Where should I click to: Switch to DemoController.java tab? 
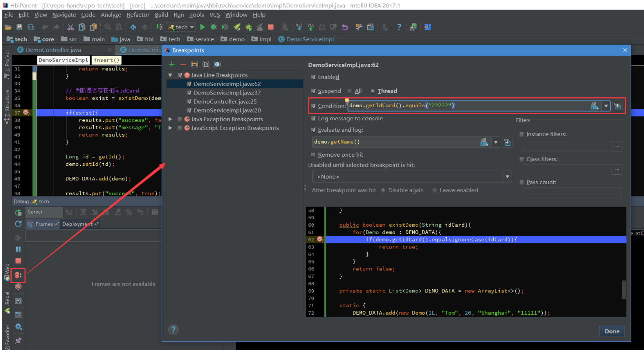[53, 50]
